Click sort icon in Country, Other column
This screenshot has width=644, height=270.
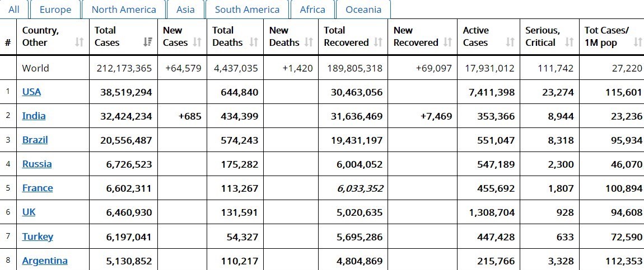[x=80, y=42]
